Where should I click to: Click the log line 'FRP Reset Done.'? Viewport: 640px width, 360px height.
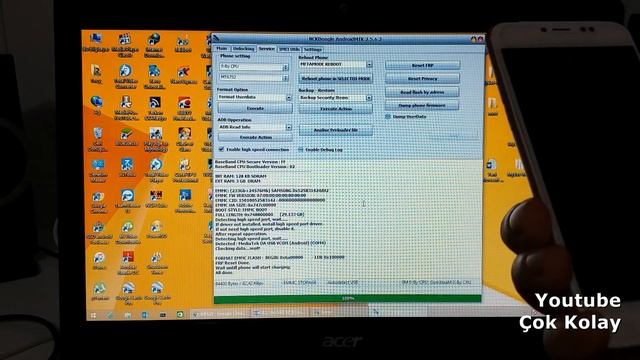pyautogui.click(x=233, y=262)
